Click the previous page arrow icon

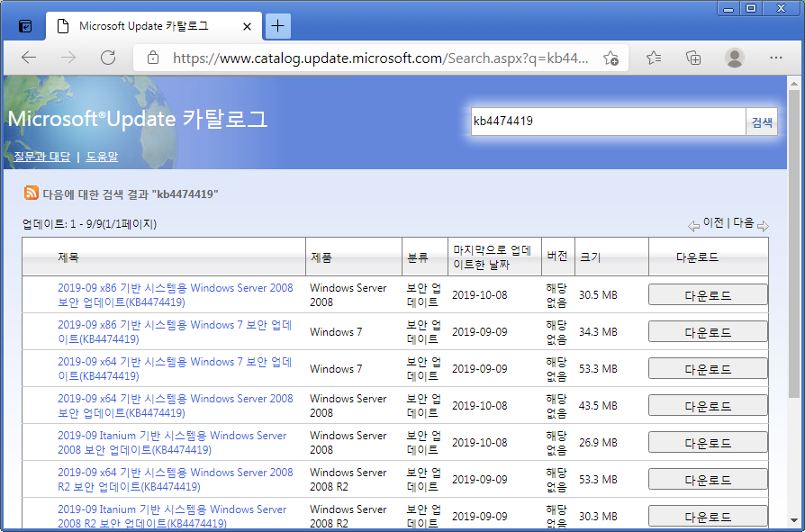[693, 226]
